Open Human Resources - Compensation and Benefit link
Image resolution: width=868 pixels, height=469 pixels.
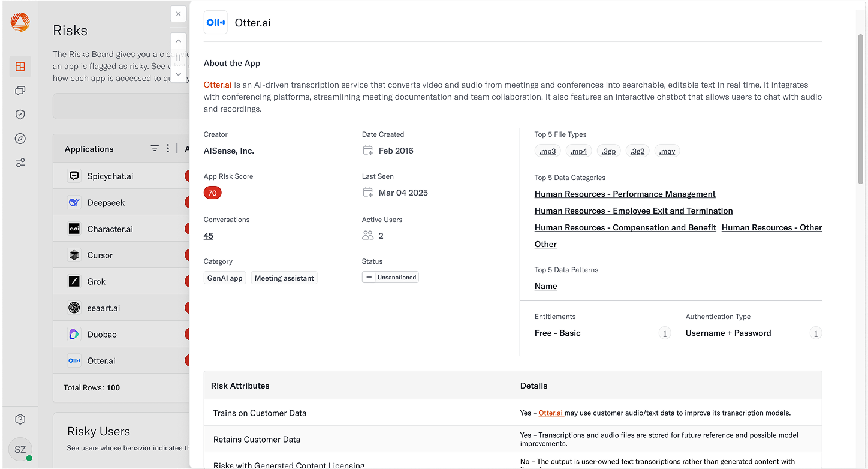coord(625,227)
